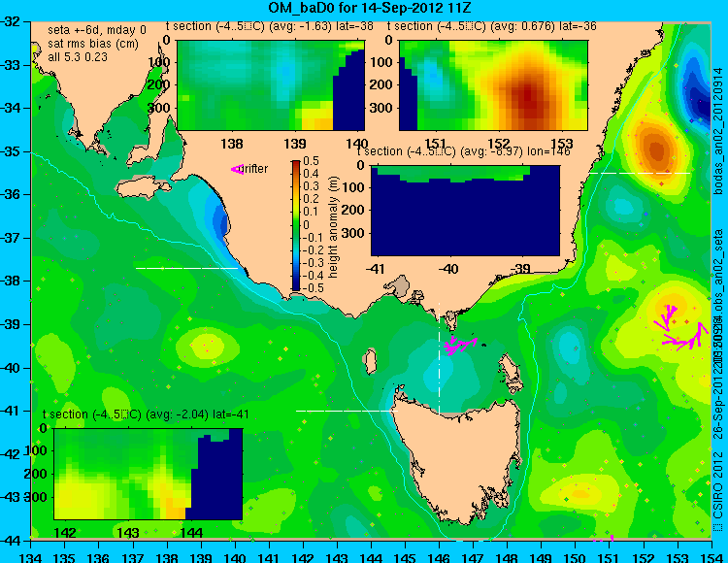Click the dashed white section line at lat -38
Viewport: 728px width, 563px height.
point(186,268)
